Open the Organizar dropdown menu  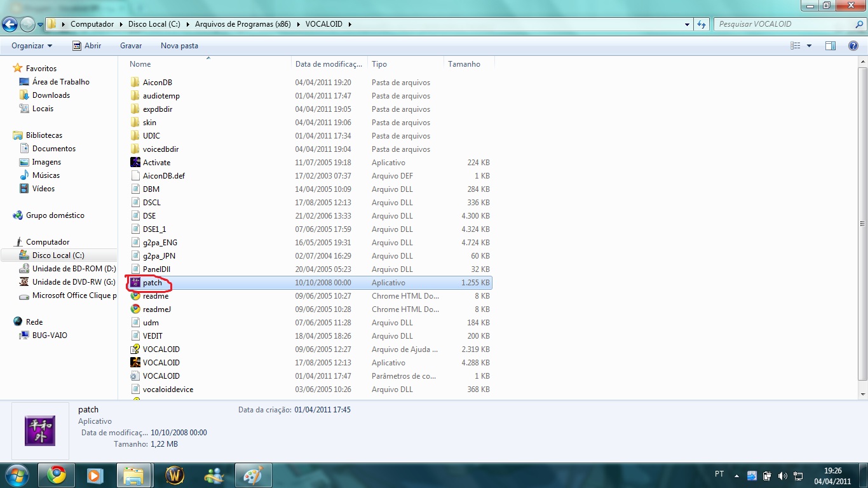(x=32, y=46)
